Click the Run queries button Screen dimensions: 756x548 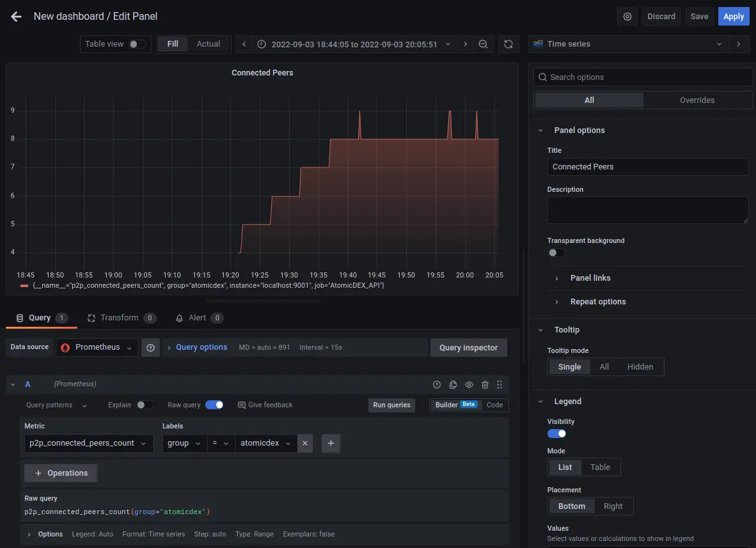tap(391, 405)
